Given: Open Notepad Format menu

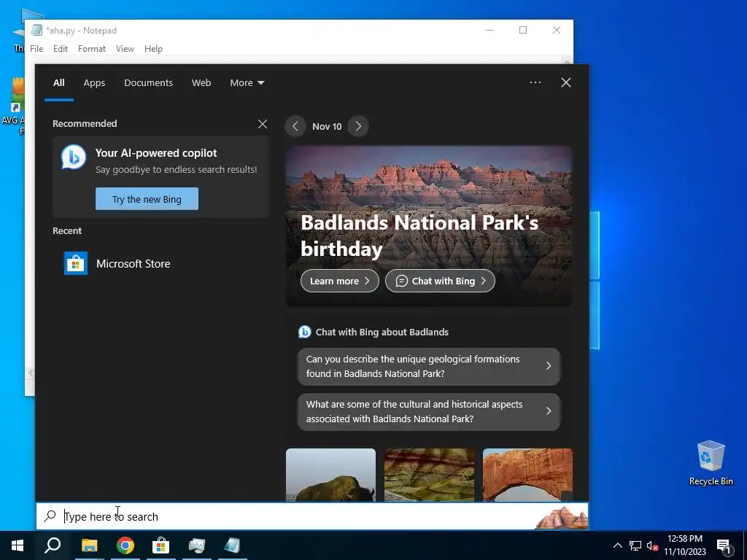Looking at the screenshot, I should tap(91, 49).
